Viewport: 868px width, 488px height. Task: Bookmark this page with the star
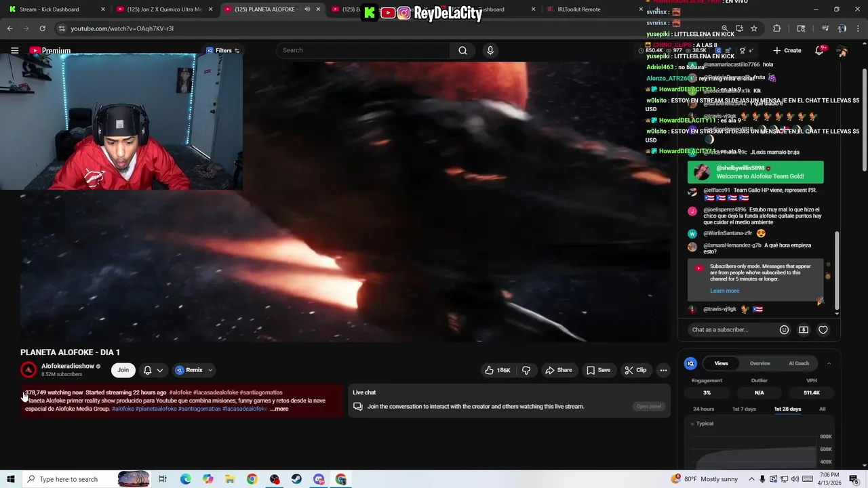[754, 28]
